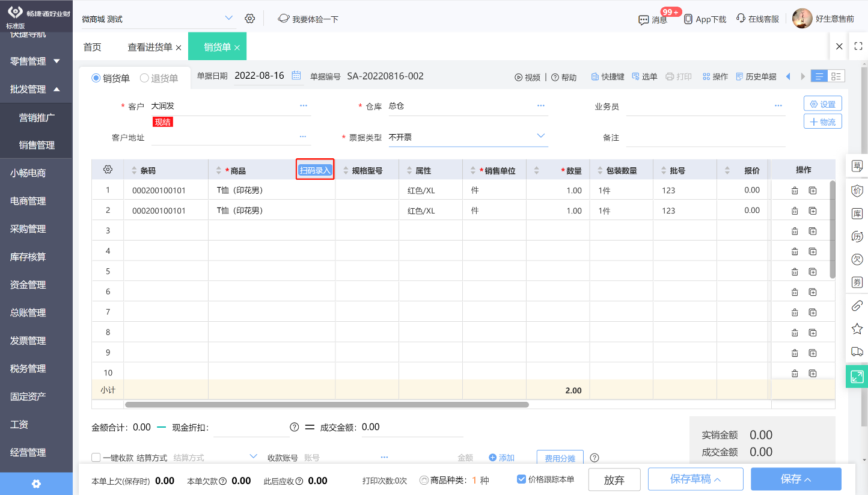This screenshot has width=868, height=495.
Task: Open the delivery truck icon in sidebar
Action: pyautogui.click(x=857, y=352)
